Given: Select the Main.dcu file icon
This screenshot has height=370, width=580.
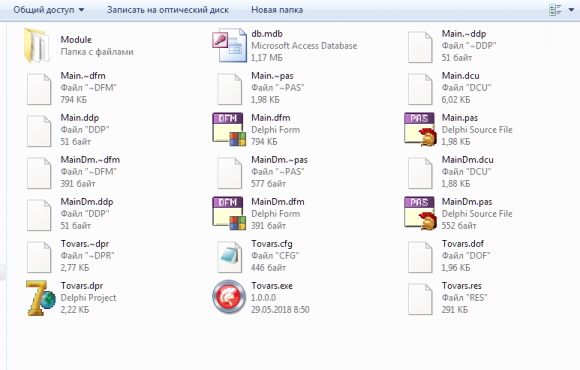Looking at the screenshot, I should [420, 89].
